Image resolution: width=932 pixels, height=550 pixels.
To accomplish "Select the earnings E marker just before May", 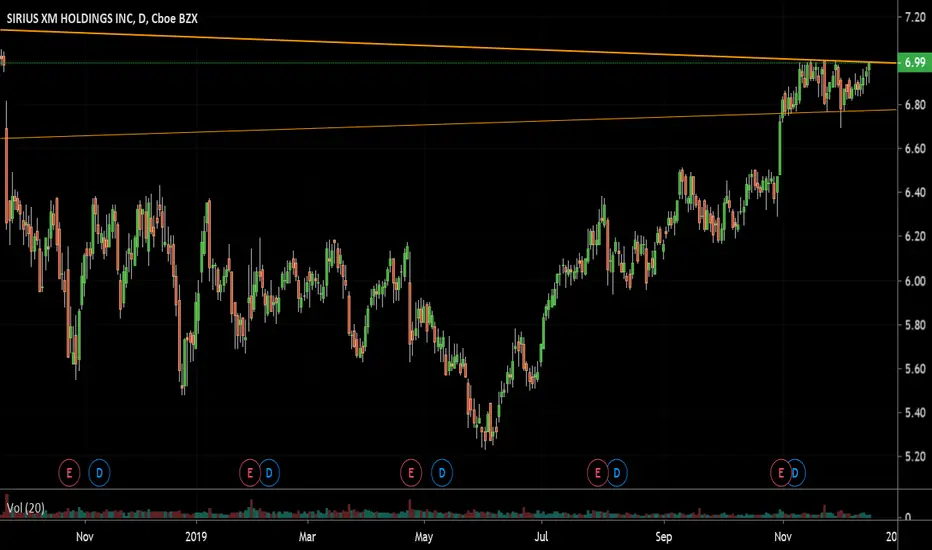I will click(411, 473).
